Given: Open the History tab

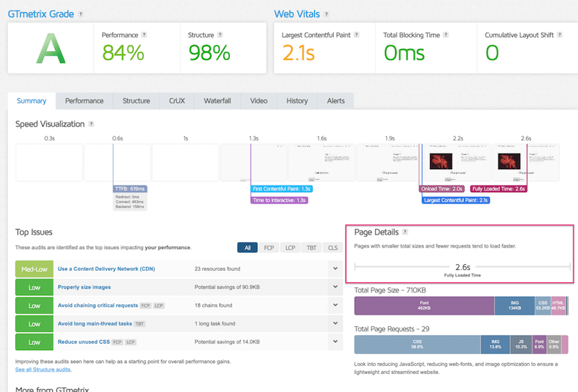Looking at the screenshot, I should [x=297, y=101].
